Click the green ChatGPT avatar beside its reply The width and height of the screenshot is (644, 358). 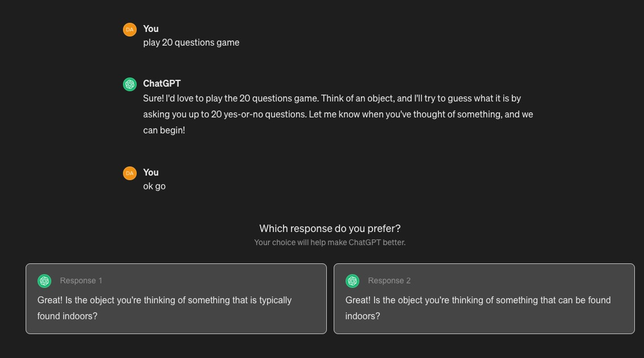[x=130, y=84]
